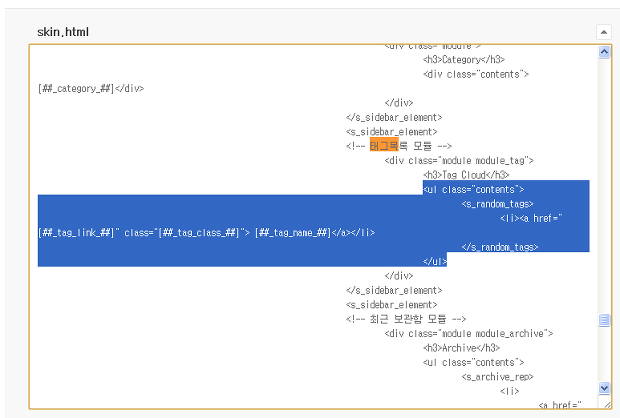The image size is (620, 418).
Task: Click the '<s_sidebar_element>' line above the archive comment
Action: point(391,305)
